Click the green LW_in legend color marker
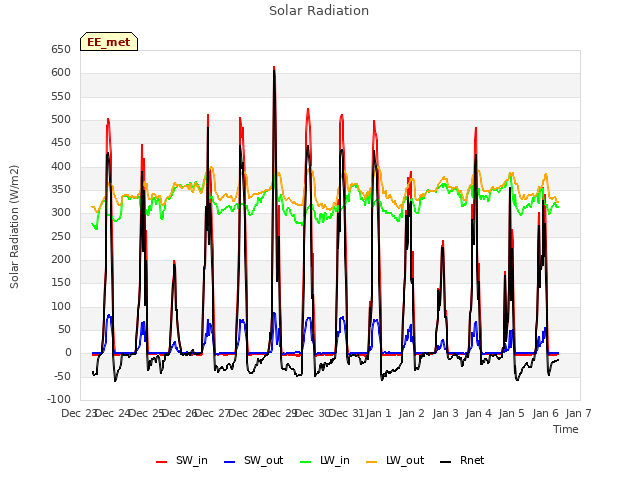Screen dimensions: 640x480 [306, 462]
